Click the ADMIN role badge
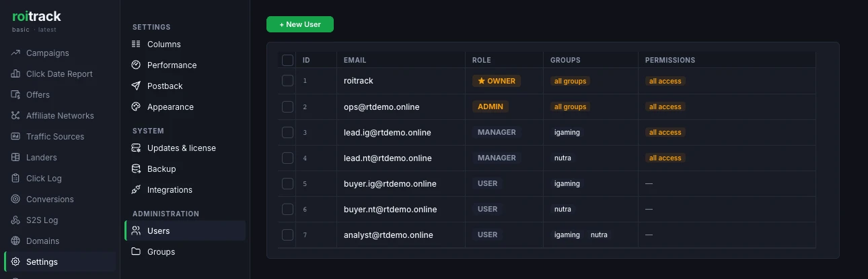This screenshot has width=868, height=279. [491, 106]
